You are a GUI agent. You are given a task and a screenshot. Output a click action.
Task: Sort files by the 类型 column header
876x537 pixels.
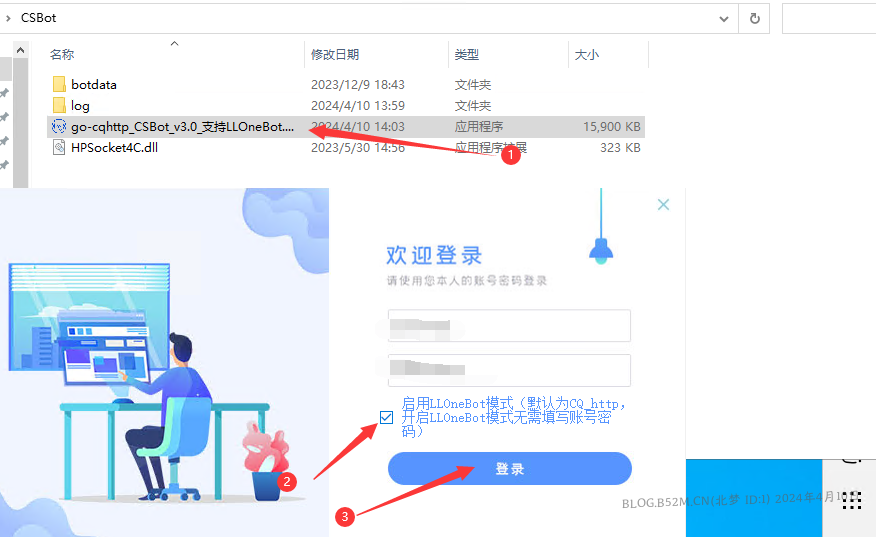467,55
